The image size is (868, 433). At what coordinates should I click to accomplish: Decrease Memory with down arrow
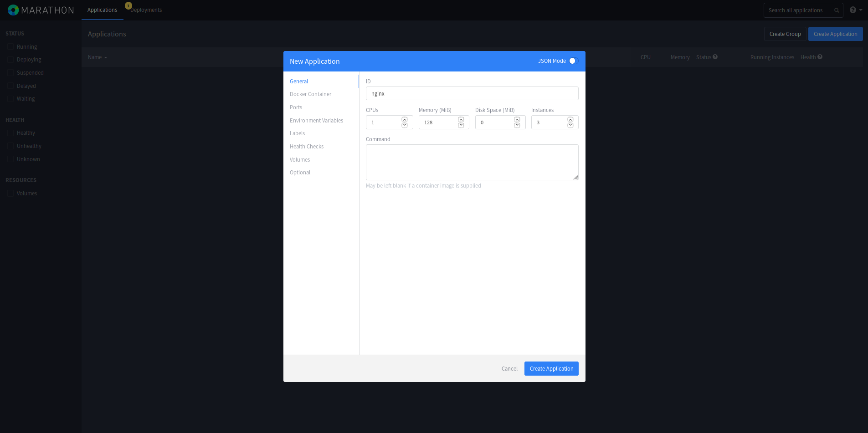[x=461, y=125]
